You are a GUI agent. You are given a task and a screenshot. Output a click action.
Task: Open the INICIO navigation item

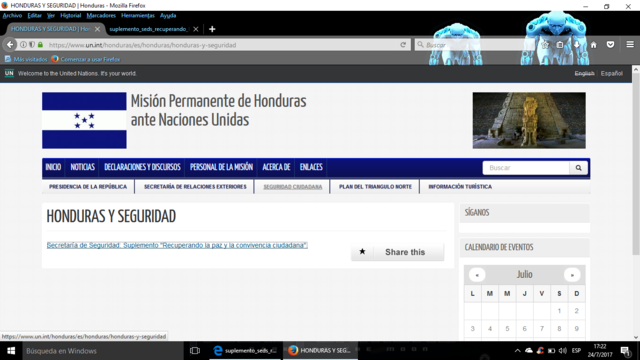click(x=53, y=167)
